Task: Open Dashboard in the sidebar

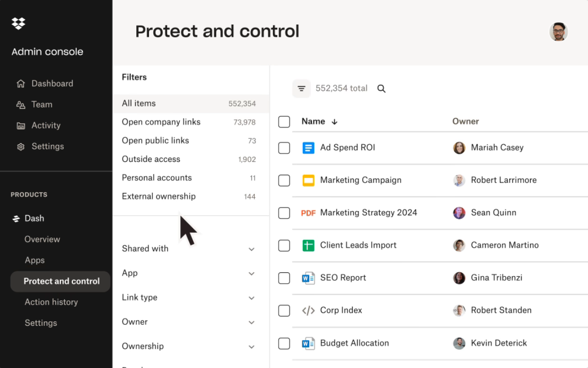Action: [x=52, y=83]
